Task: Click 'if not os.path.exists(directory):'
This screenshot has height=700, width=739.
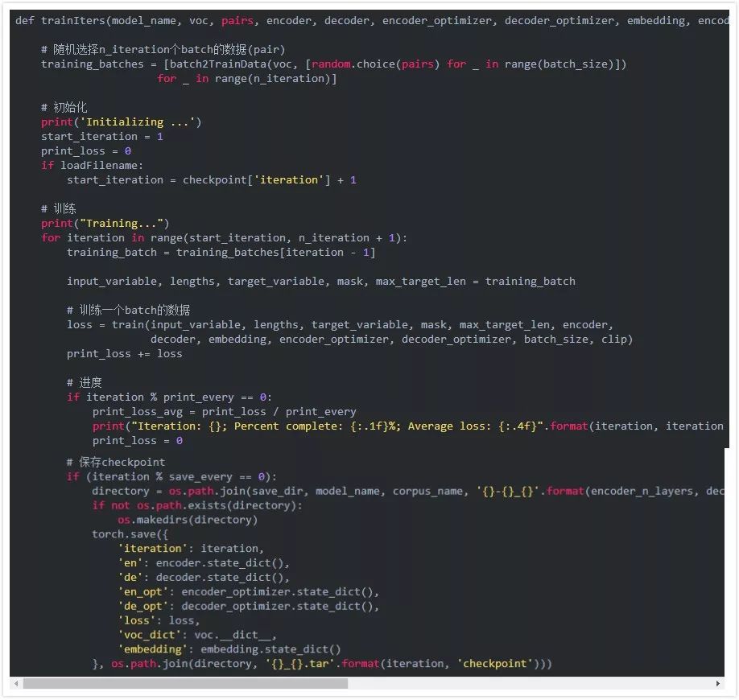Action: point(197,505)
